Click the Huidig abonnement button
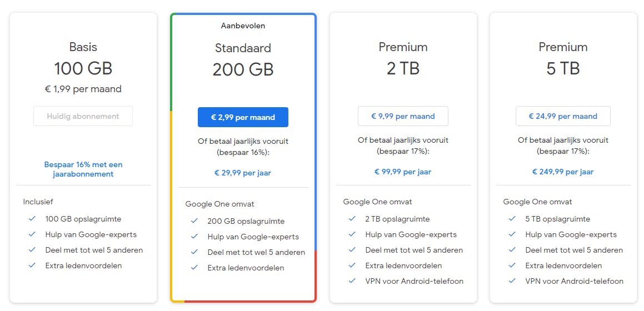This screenshot has height=311, width=644. [83, 116]
